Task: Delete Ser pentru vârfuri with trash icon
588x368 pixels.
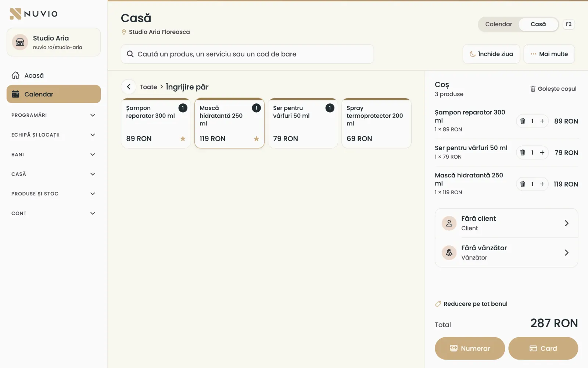Action: click(523, 153)
